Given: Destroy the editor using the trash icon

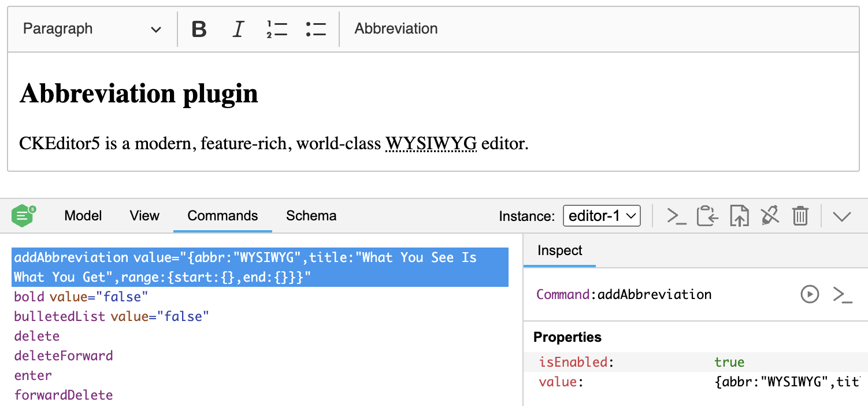Looking at the screenshot, I should 800,216.
